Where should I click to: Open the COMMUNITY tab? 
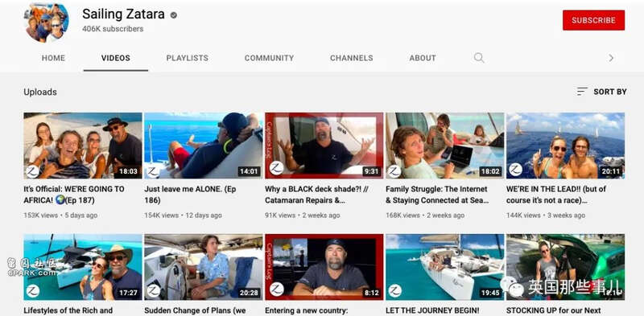tap(270, 58)
